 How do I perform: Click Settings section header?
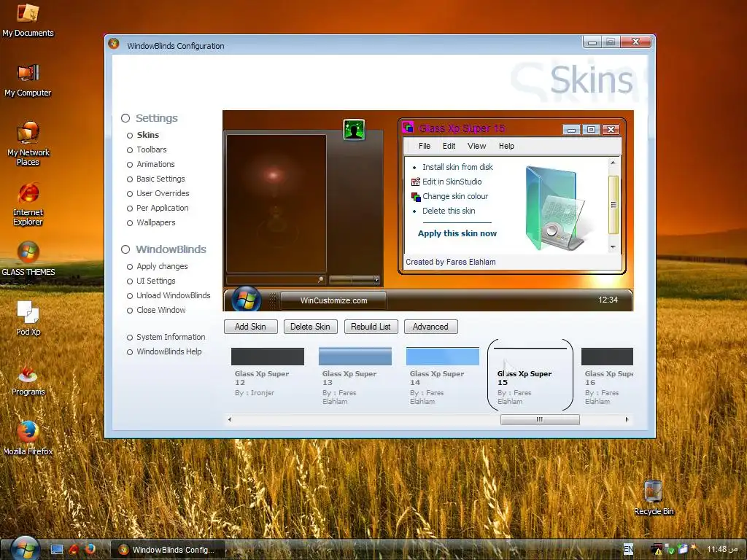point(156,118)
